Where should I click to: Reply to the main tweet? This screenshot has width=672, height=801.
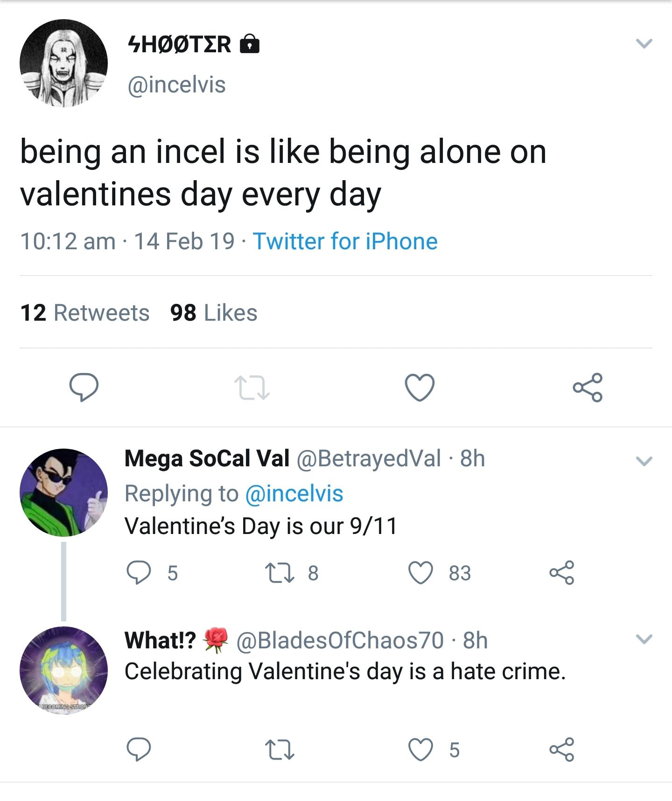[84, 387]
